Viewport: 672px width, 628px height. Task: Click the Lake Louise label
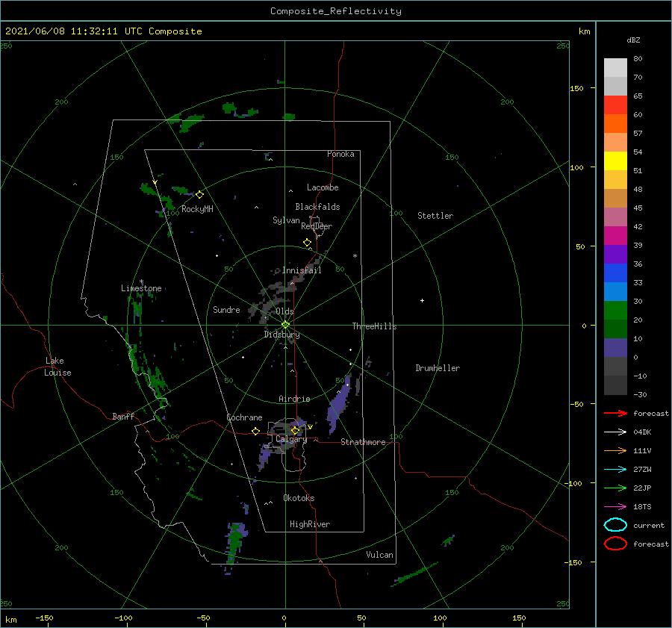pos(57,367)
